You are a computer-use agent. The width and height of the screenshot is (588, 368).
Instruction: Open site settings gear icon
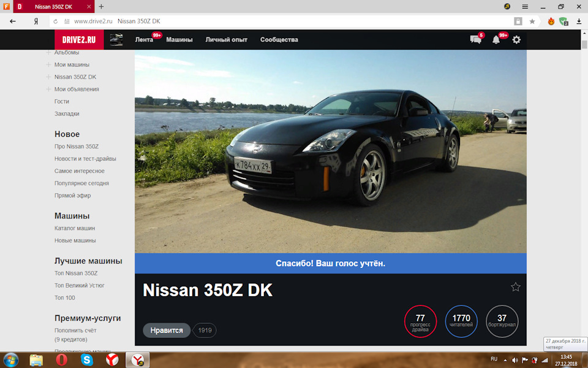click(x=516, y=40)
